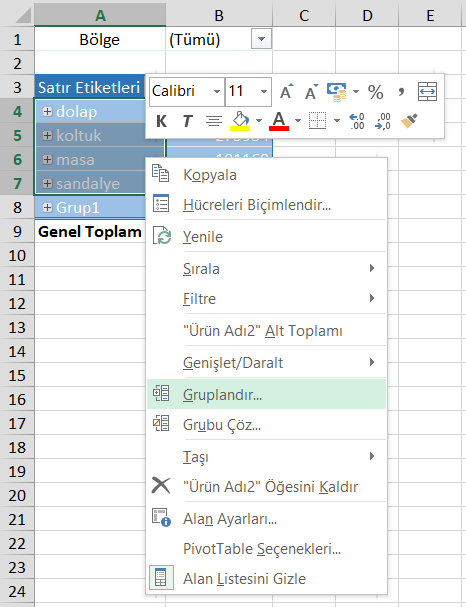Select column C header
The height and width of the screenshot is (607, 466).
(304, 15)
